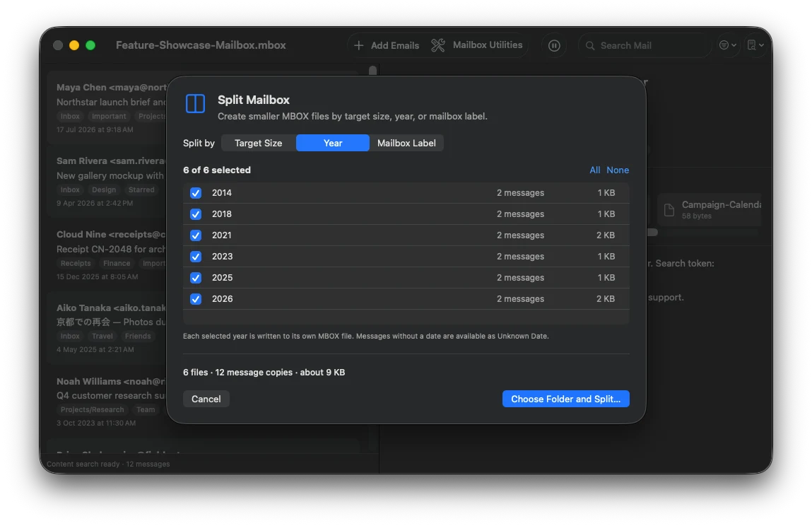Click Choose Folder and Split button

[565, 399]
